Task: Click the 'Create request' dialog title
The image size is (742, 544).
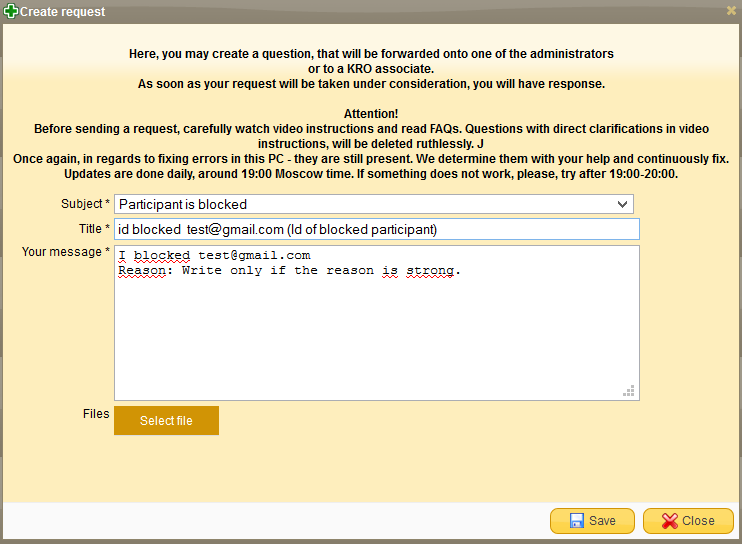Action: tap(62, 12)
